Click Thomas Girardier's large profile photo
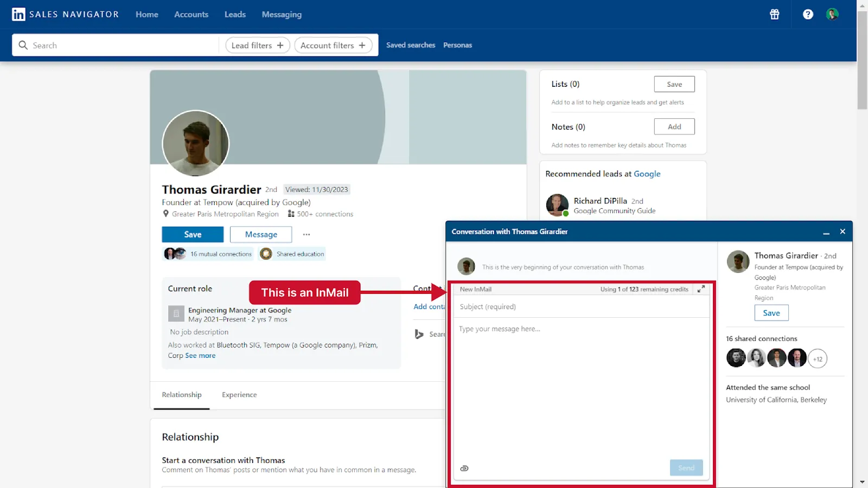The height and width of the screenshot is (488, 868). coord(196,143)
